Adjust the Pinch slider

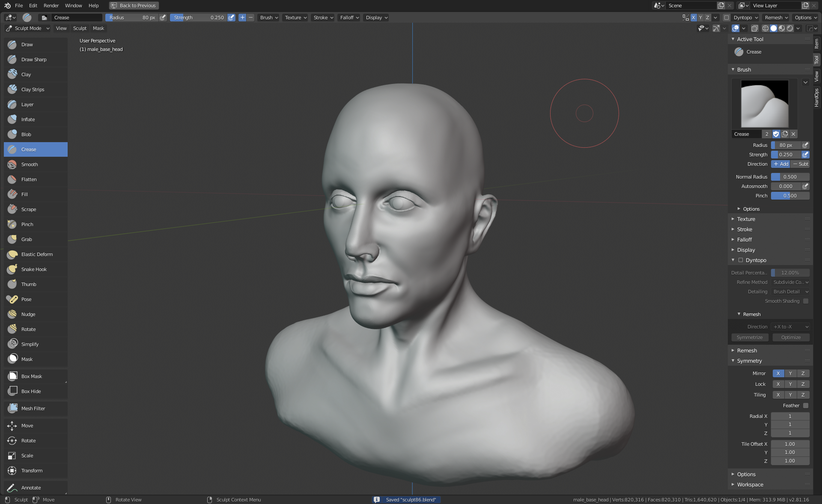click(x=790, y=196)
